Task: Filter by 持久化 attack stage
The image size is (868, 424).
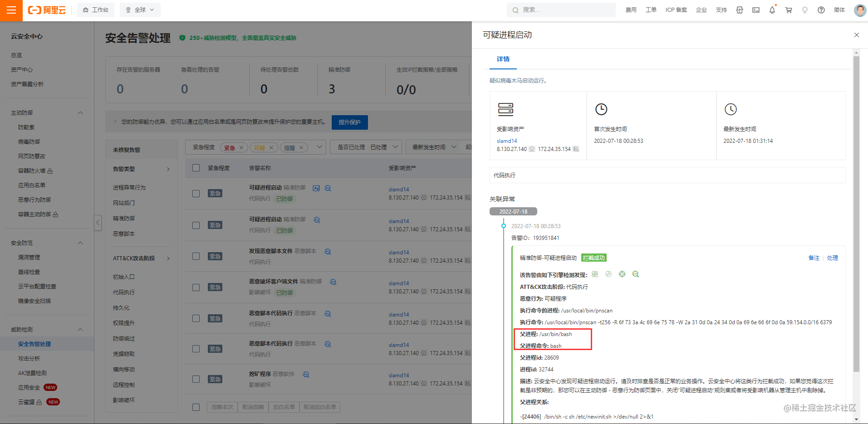Action: tap(121, 307)
